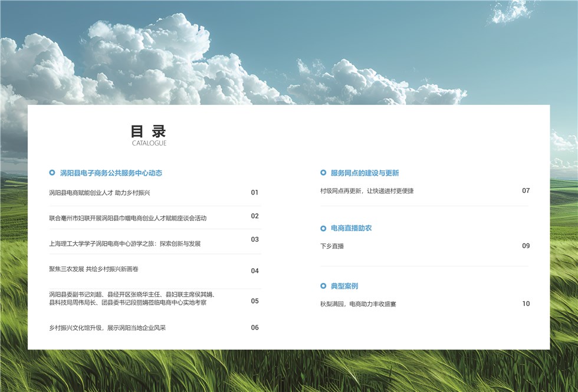
Task: Select the 典型案例 heading
Action: point(344,286)
